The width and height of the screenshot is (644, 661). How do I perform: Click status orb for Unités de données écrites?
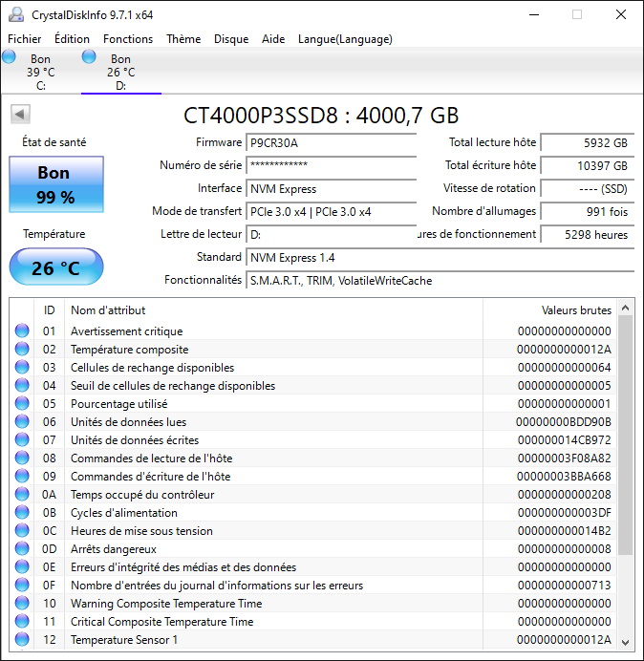click(x=22, y=439)
